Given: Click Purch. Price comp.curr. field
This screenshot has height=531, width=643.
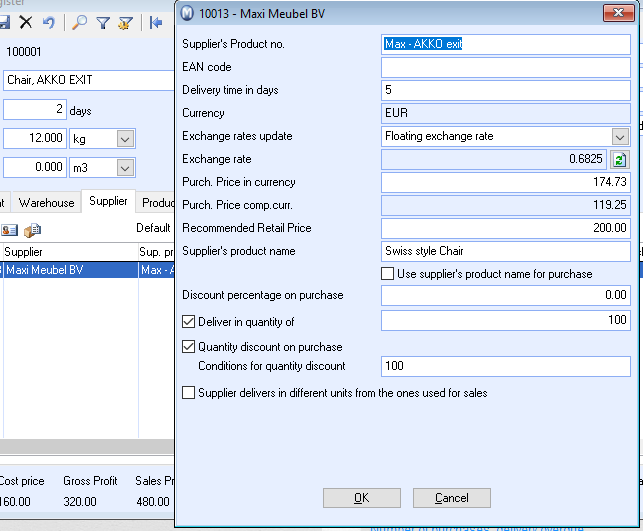Looking at the screenshot, I should pos(506,205).
